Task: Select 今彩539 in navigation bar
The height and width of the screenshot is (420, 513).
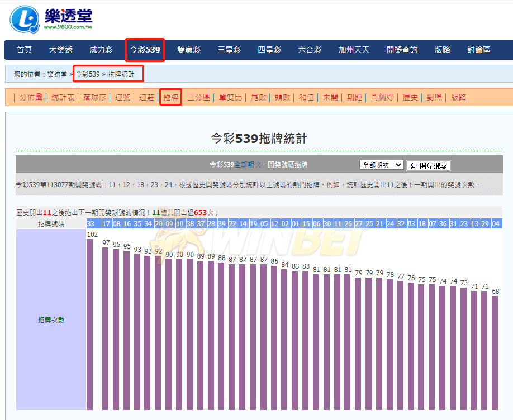Action: point(145,50)
